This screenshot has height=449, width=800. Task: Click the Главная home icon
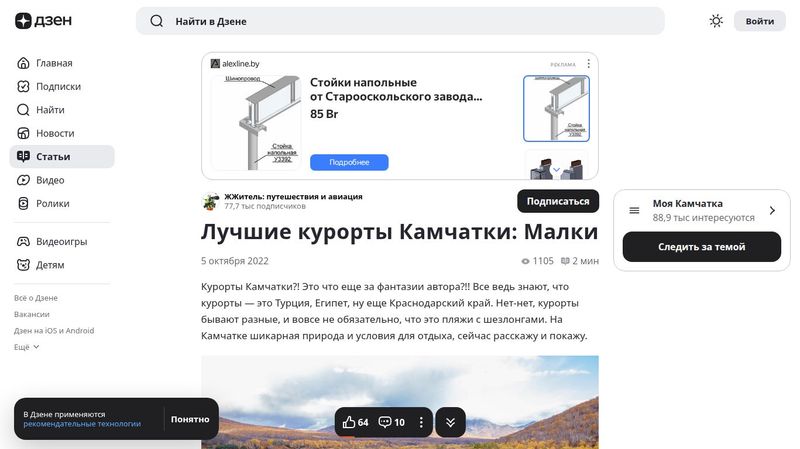(23, 63)
